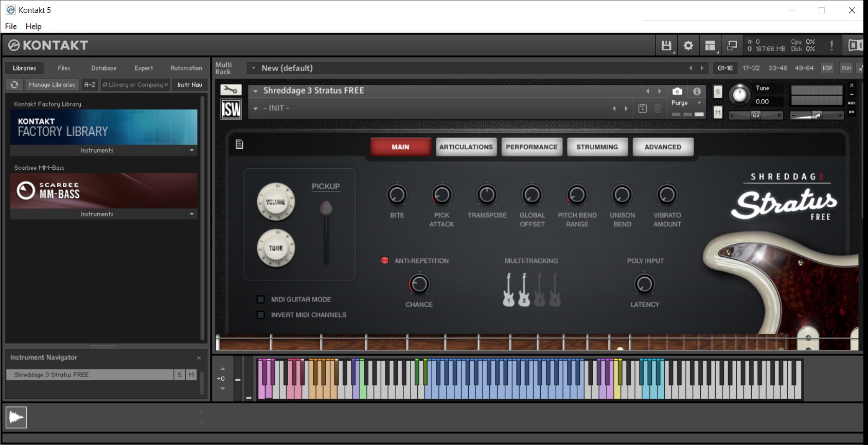Save the snapshot with disk icon
This screenshot has height=445, width=868.
[643, 109]
